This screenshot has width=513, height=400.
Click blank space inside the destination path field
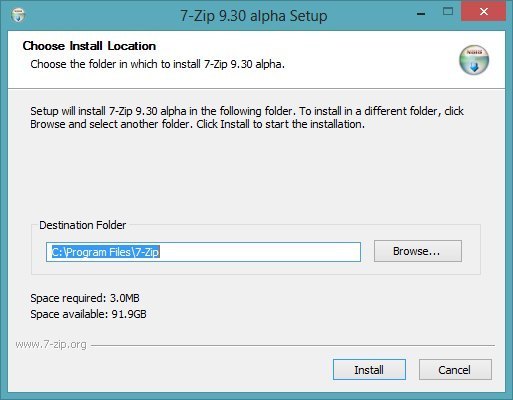pos(260,252)
